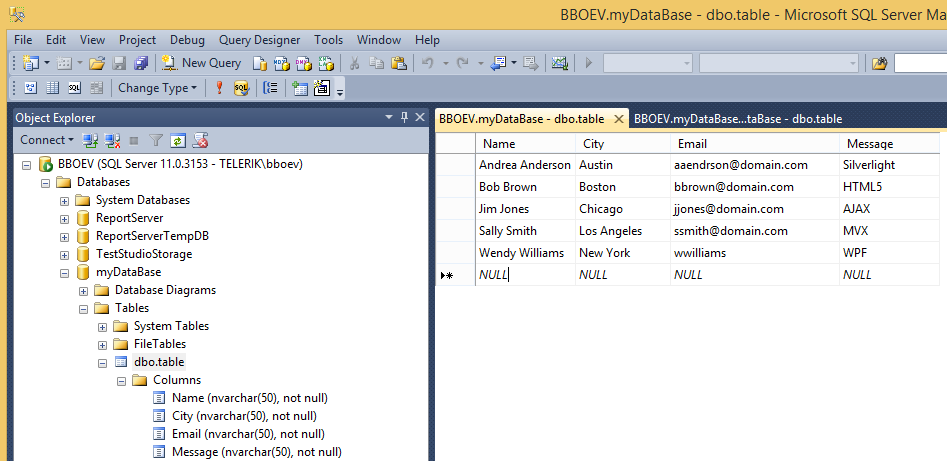Click the Save disk icon
This screenshot has width=947, height=461.
120,63
